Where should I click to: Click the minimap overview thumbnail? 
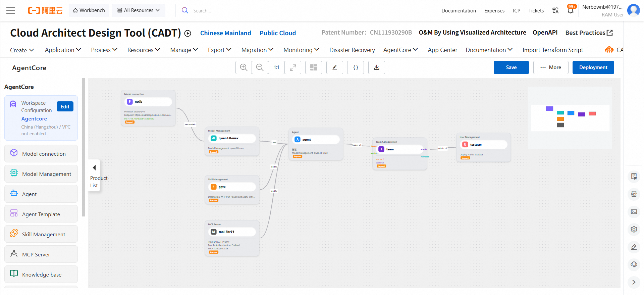tap(570, 118)
